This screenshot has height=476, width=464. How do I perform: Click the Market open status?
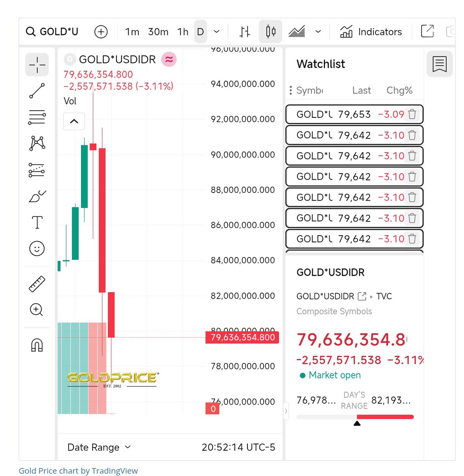(x=330, y=375)
